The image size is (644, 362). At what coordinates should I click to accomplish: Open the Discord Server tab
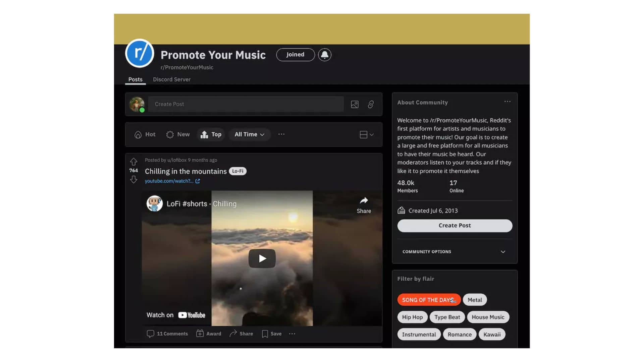pos(172,79)
